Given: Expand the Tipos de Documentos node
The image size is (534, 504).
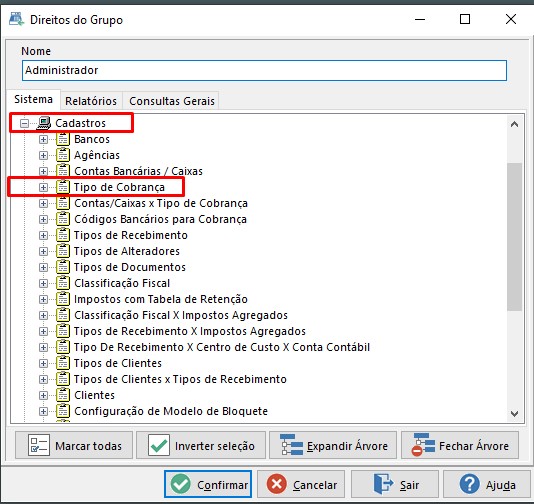Looking at the screenshot, I should tap(43, 267).
